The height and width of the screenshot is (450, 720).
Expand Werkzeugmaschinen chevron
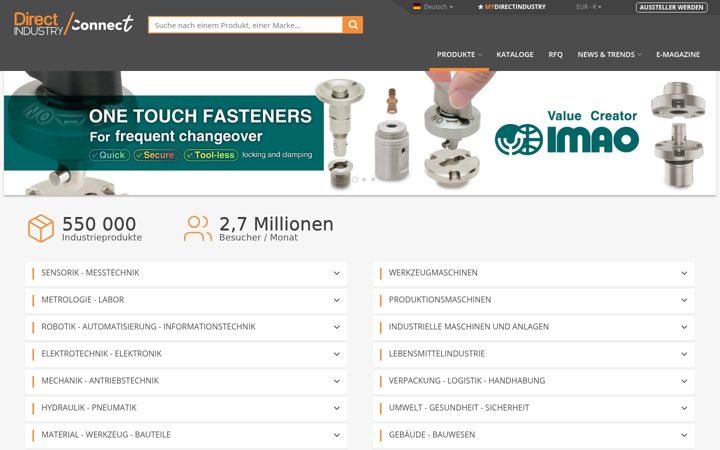pos(684,273)
